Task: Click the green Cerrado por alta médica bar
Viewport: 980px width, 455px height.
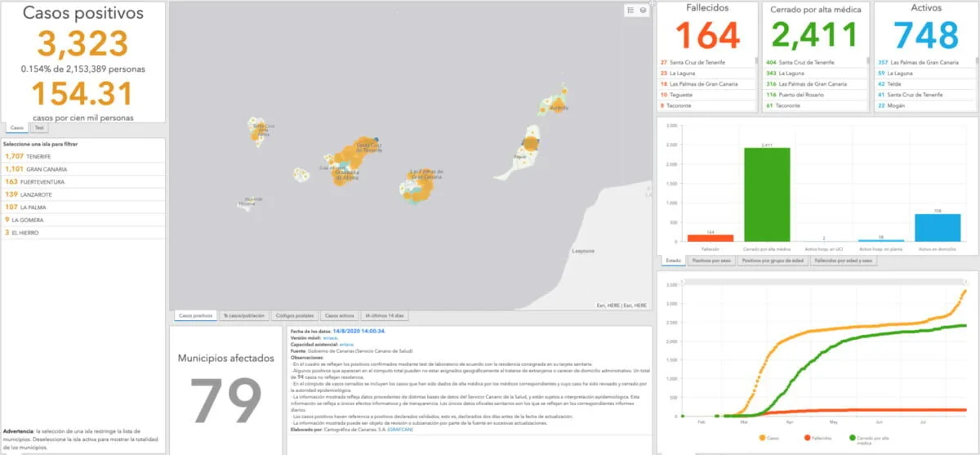Action: (766, 194)
